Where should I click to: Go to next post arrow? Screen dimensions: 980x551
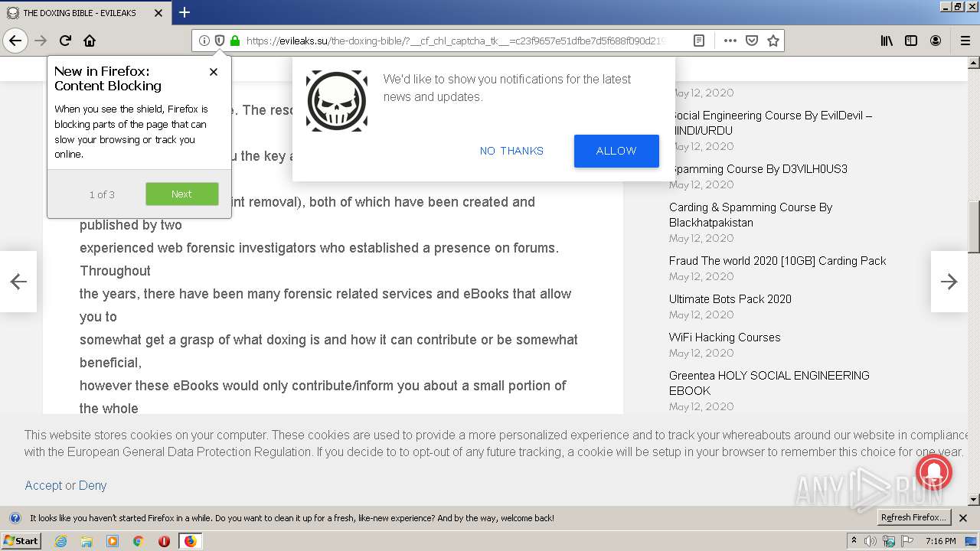(x=949, y=282)
